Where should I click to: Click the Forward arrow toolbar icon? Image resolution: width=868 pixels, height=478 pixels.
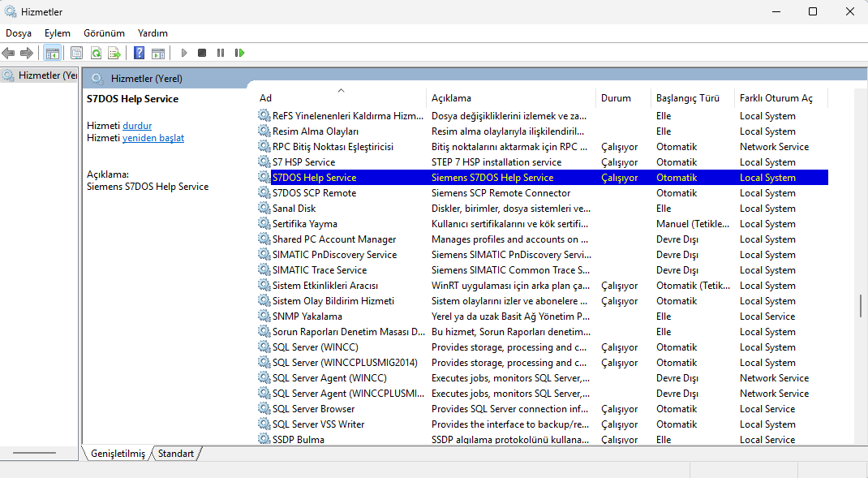coord(26,54)
